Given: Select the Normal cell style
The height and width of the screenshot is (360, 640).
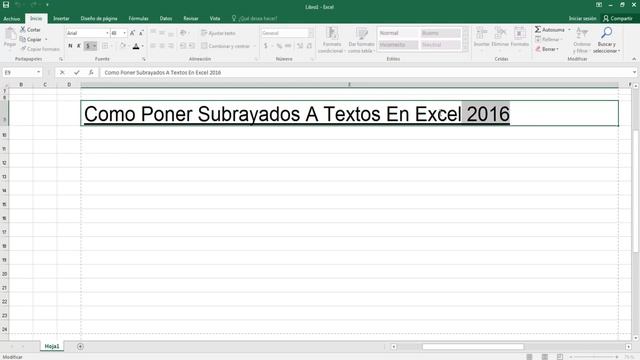Looking at the screenshot, I should click(398, 33).
